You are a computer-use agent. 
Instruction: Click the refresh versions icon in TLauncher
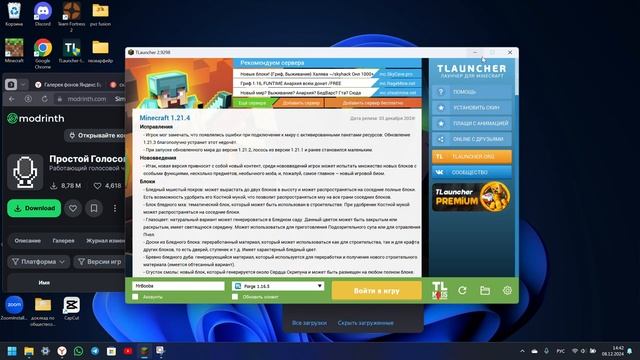coord(462,290)
